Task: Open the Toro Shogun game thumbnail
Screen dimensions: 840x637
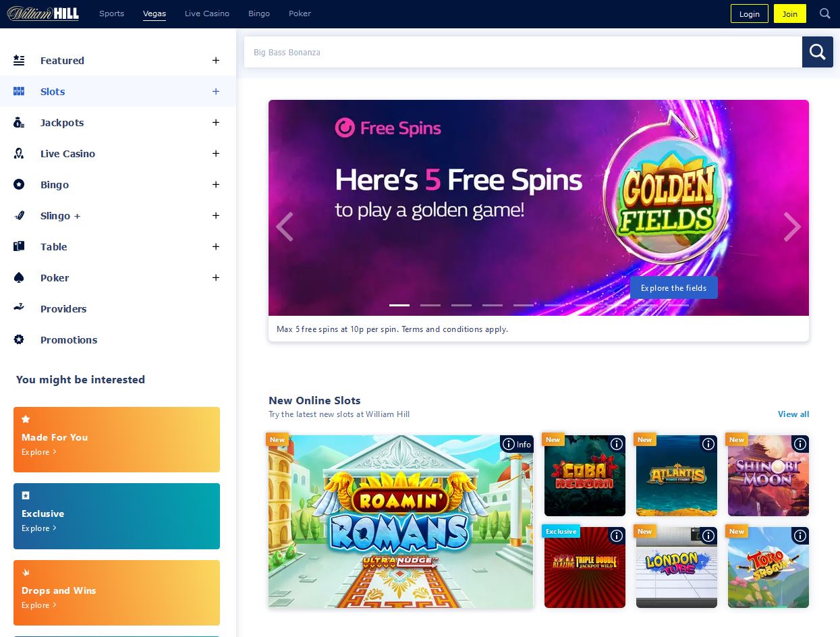Action: [x=768, y=567]
